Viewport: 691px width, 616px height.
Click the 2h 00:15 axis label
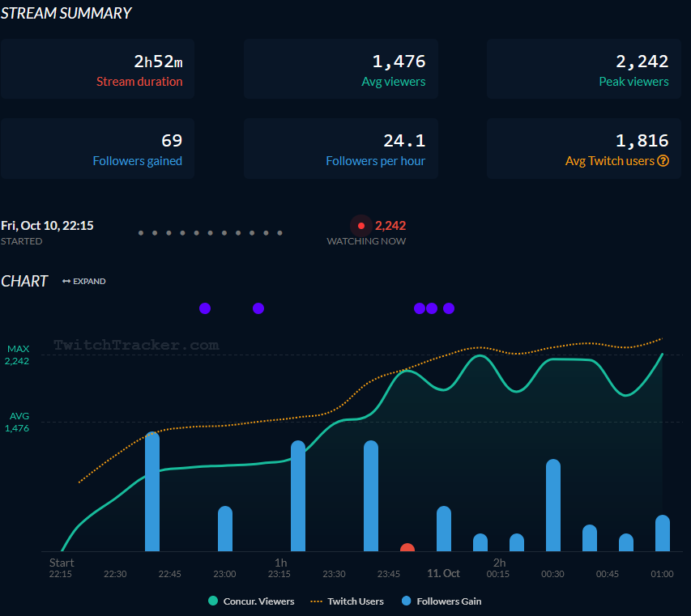pos(498,568)
